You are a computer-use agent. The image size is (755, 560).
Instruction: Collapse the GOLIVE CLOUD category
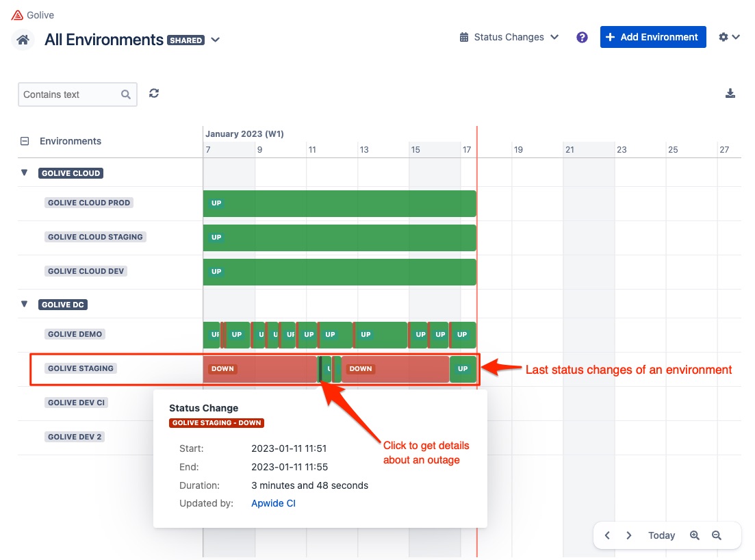pos(25,173)
